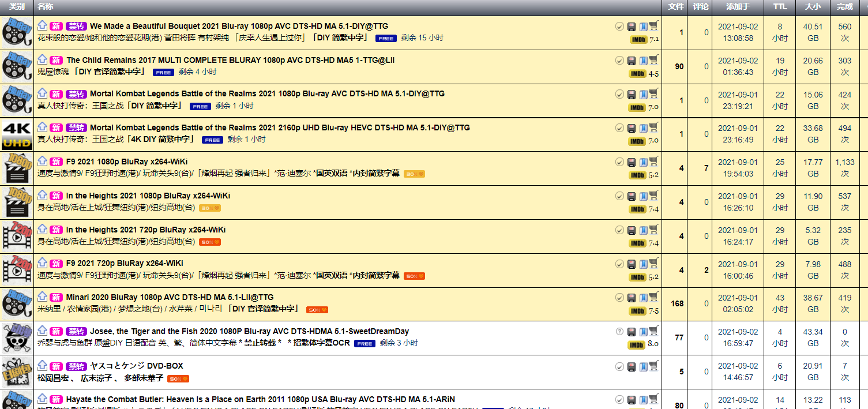Add The Child Remains to shopping cart

coord(653,60)
